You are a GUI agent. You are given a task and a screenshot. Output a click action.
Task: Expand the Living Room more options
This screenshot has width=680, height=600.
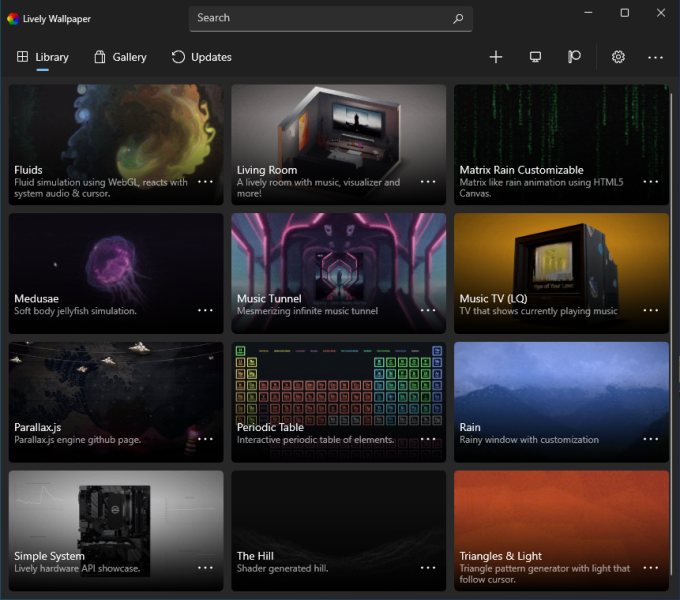pyautogui.click(x=428, y=182)
